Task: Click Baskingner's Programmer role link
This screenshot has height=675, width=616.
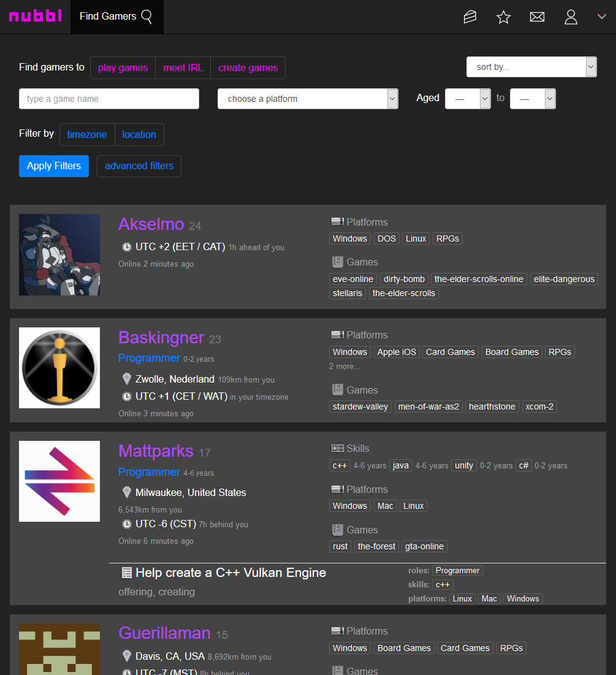Action: click(149, 358)
